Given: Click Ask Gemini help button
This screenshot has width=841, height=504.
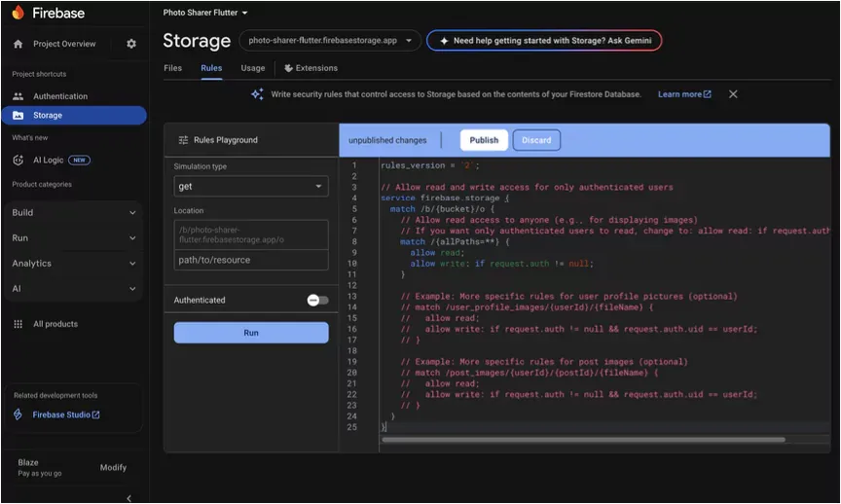Looking at the screenshot, I should tap(544, 41).
